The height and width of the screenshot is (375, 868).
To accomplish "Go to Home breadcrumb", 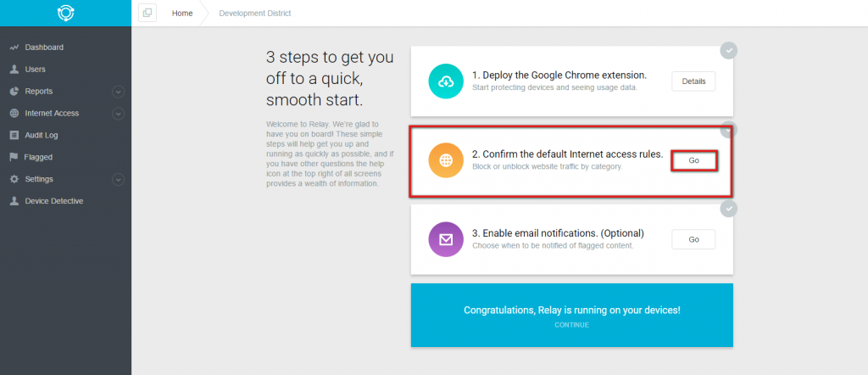I will pyautogui.click(x=182, y=14).
